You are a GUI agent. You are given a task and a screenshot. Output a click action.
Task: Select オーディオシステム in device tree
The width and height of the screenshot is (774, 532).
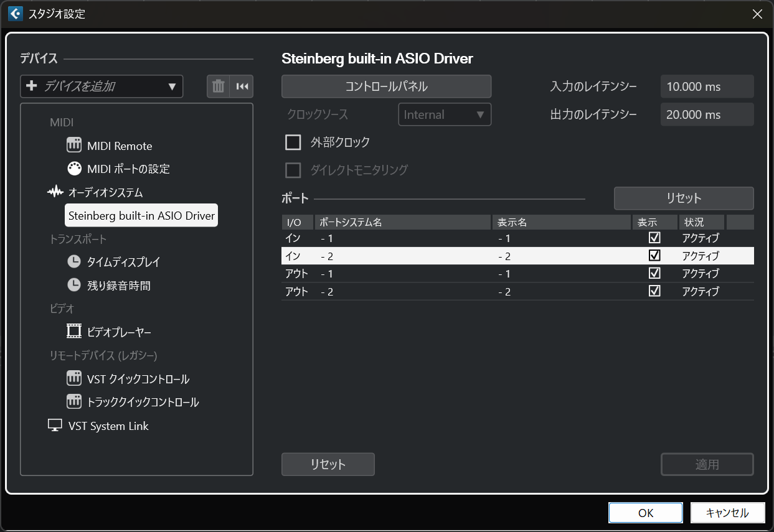(105, 192)
